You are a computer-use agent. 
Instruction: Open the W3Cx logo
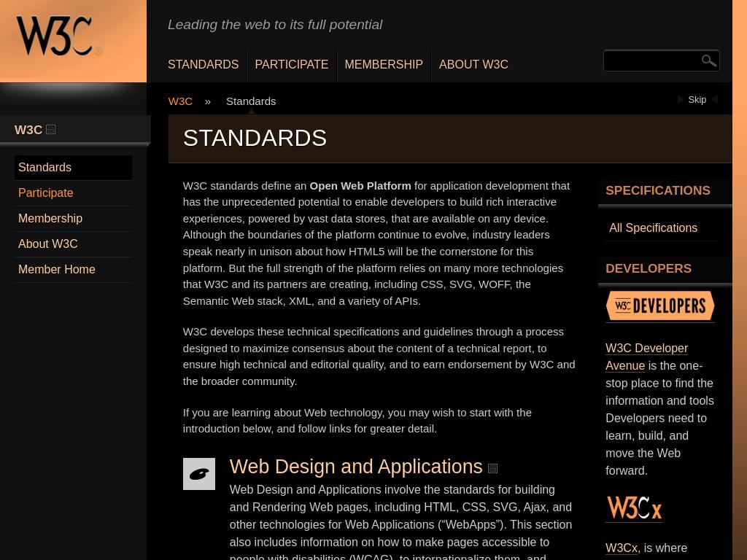(634, 507)
